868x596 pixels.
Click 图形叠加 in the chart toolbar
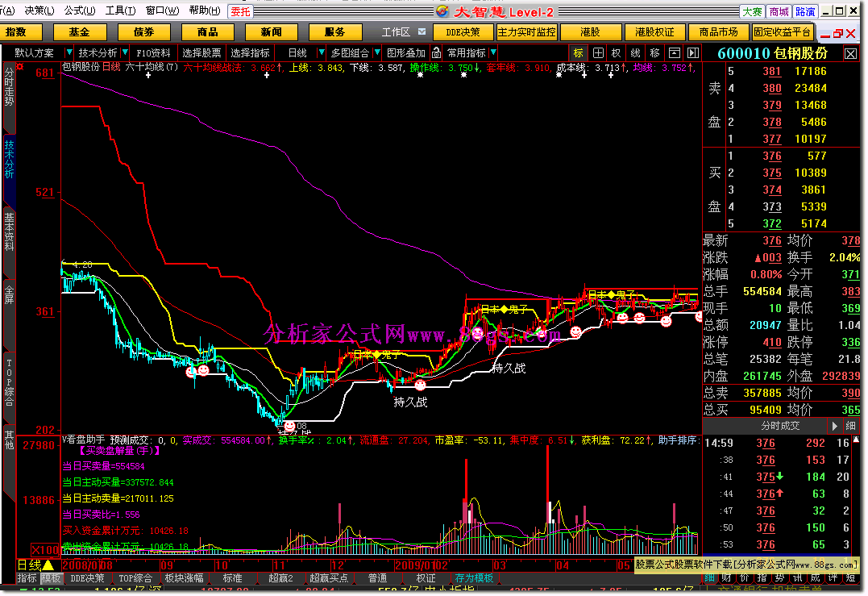tap(405, 52)
